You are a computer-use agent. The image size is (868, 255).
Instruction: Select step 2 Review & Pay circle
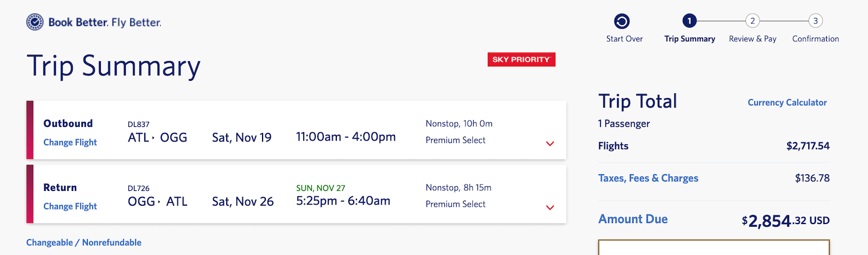click(x=752, y=21)
